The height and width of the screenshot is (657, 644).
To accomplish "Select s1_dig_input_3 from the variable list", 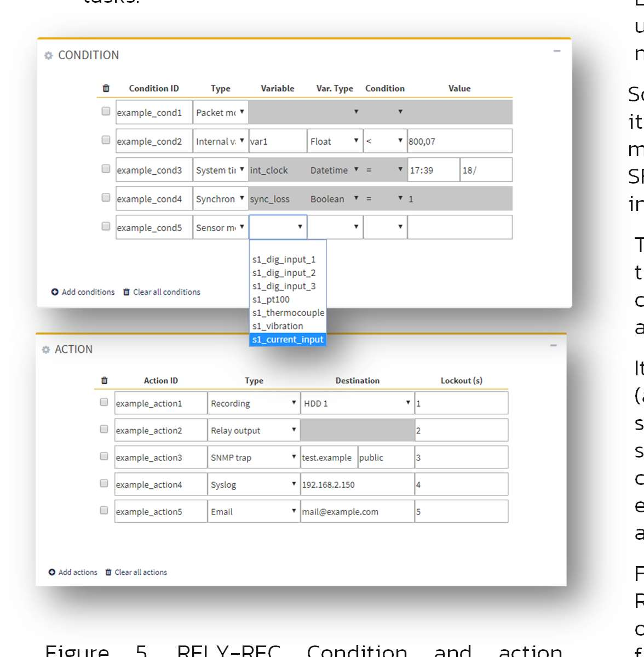I will click(287, 286).
